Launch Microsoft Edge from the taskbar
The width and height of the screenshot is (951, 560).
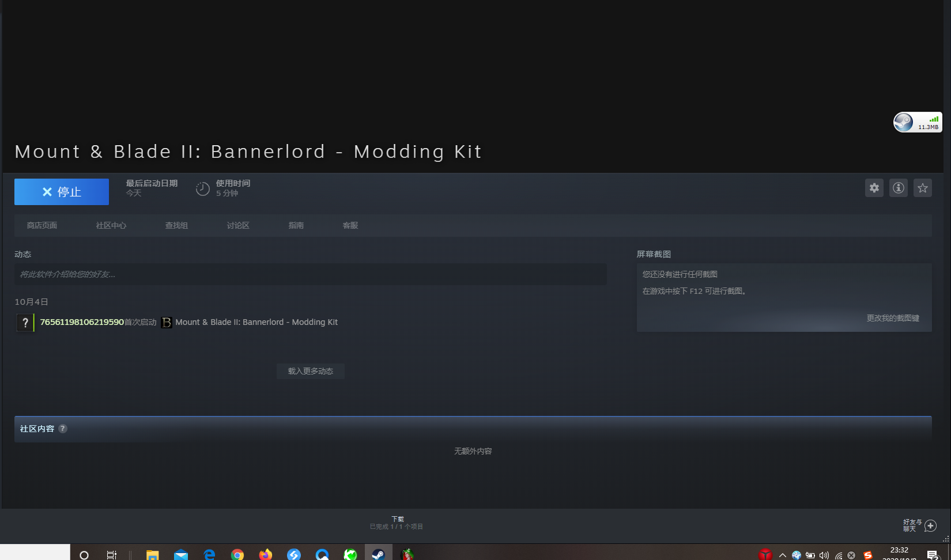click(x=209, y=554)
